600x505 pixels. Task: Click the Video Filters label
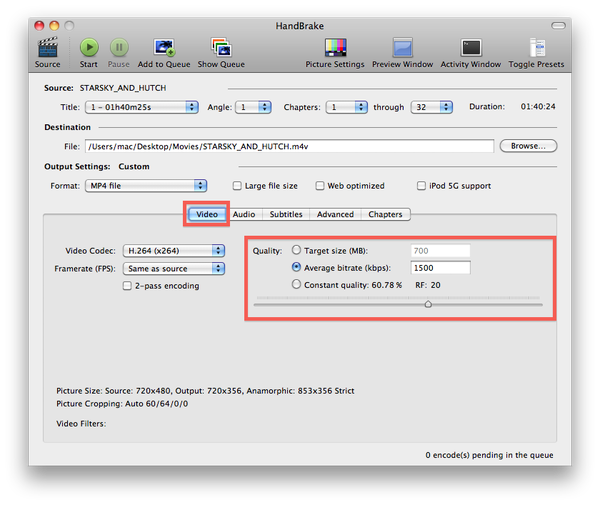pos(81,424)
